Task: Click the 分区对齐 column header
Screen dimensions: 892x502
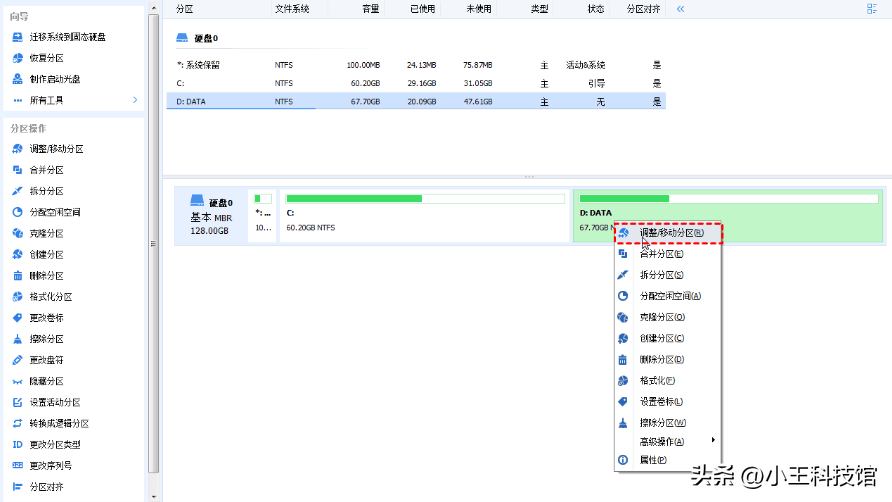Action: (x=643, y=9)
